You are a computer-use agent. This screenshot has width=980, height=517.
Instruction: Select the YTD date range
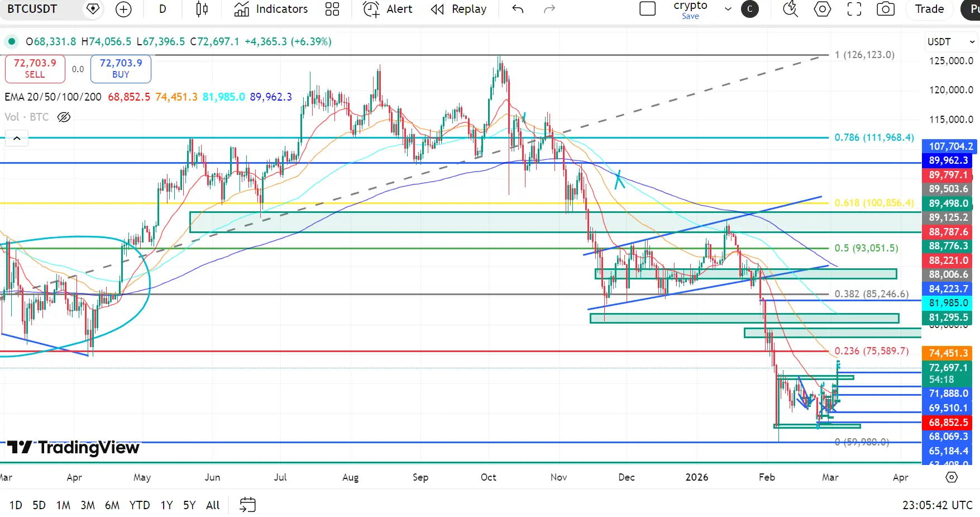(140, 505)
